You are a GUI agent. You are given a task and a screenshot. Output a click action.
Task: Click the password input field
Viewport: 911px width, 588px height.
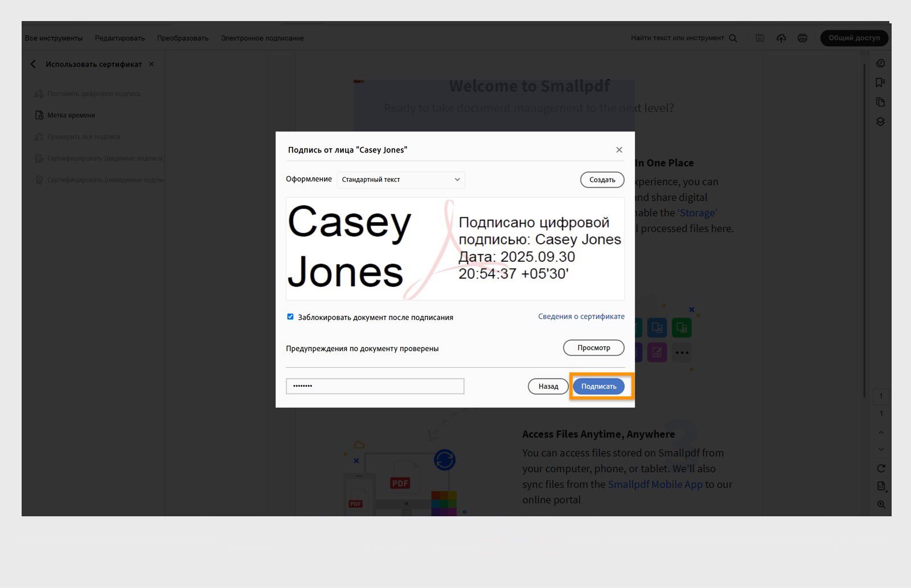tap(375, 386)
